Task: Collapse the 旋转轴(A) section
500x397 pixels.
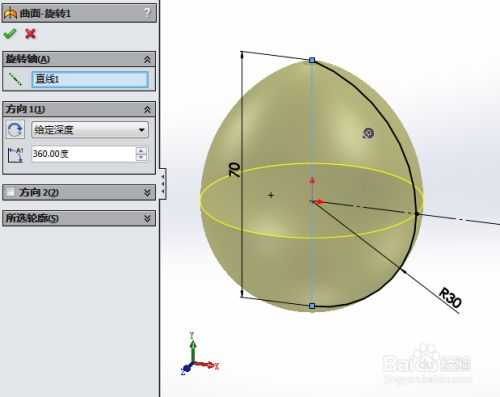Action: click(x=147, y=60)
